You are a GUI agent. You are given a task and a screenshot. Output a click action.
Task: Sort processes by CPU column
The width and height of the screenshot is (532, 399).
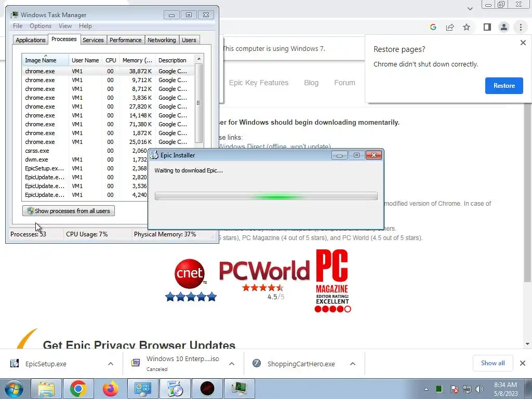tap(111, 60)
